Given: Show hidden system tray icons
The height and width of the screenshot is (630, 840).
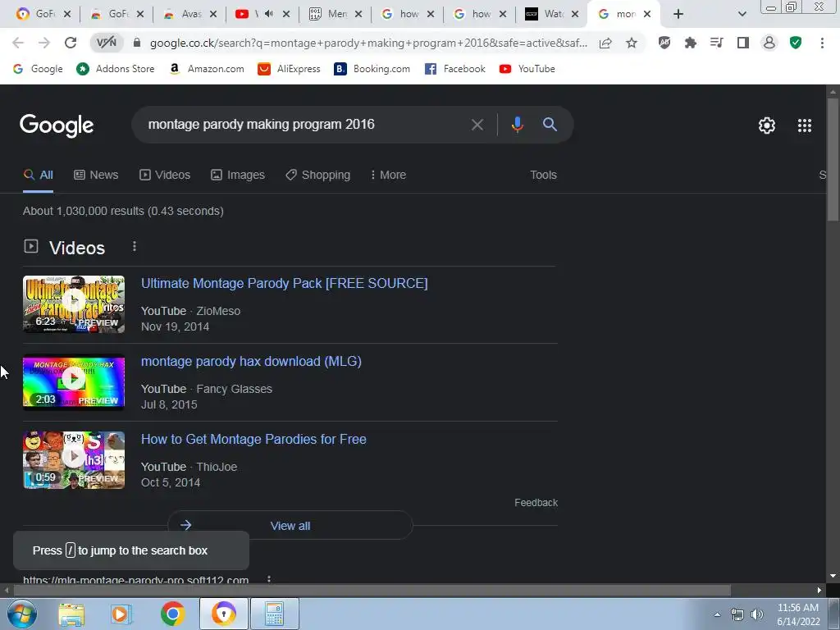Looking at the screenshot, I should (717, 614).
